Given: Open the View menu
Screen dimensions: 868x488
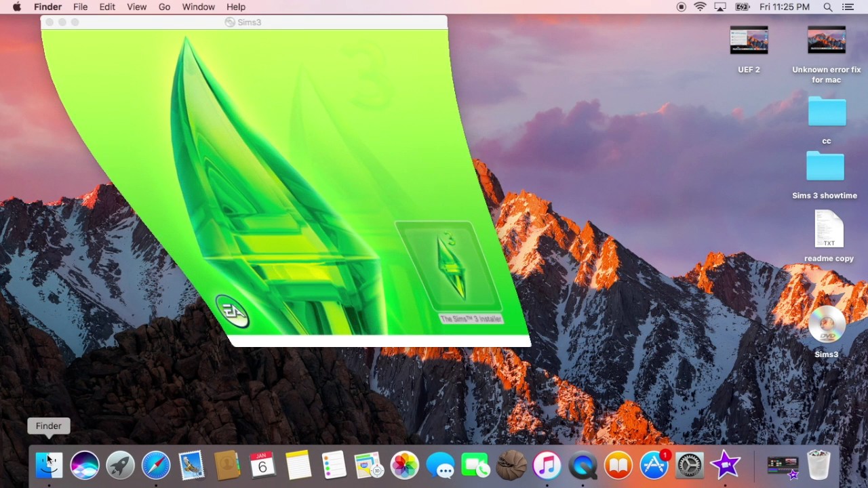Looking at the screenshot, I should 136,7.
